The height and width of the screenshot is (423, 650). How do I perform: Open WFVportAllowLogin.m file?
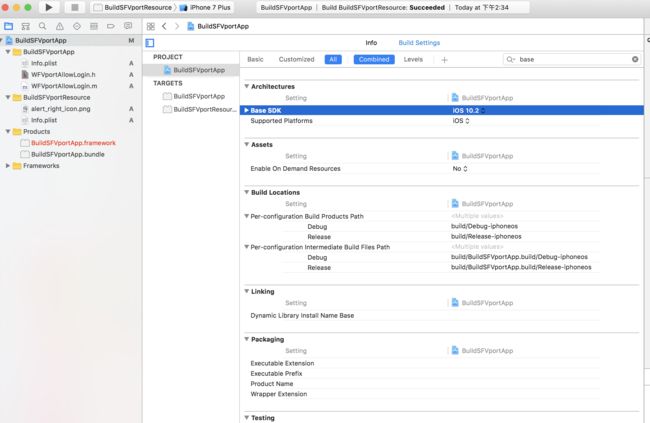(64, 86)
